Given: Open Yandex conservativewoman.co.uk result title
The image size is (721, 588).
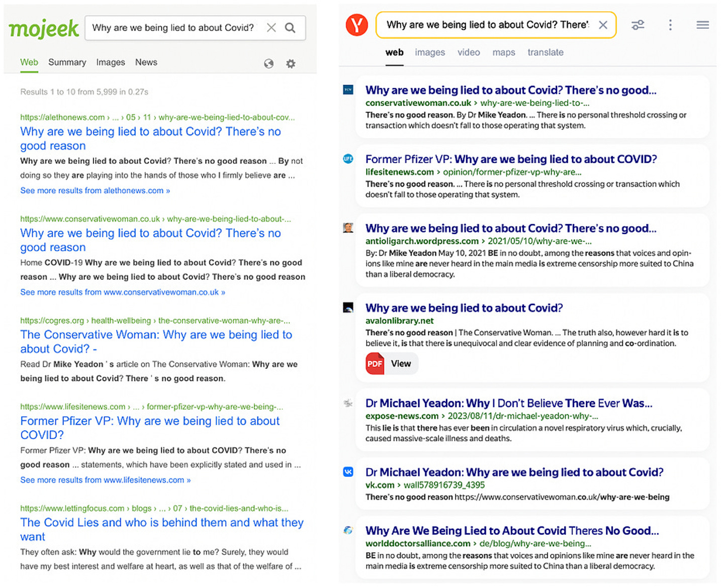Looking at the screenshot, I should pyautogui.click(x=511, y=90).
